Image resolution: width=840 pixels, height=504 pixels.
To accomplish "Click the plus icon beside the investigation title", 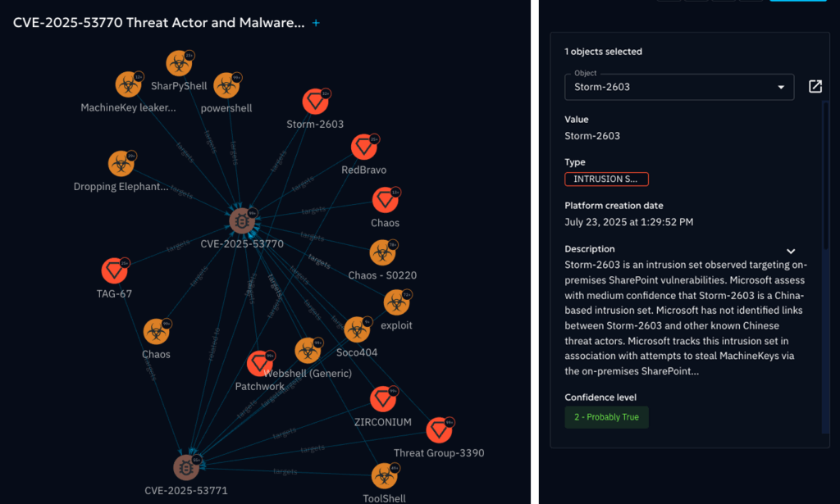I will tap(316, 23).
